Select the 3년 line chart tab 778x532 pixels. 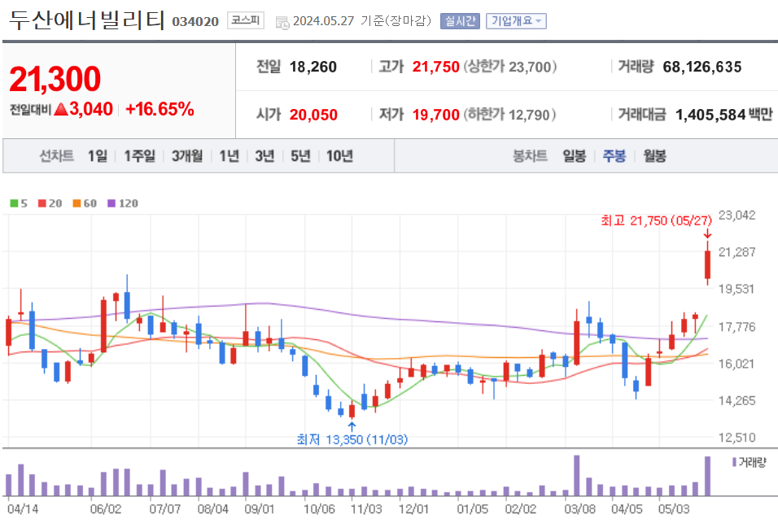[264, 156]
